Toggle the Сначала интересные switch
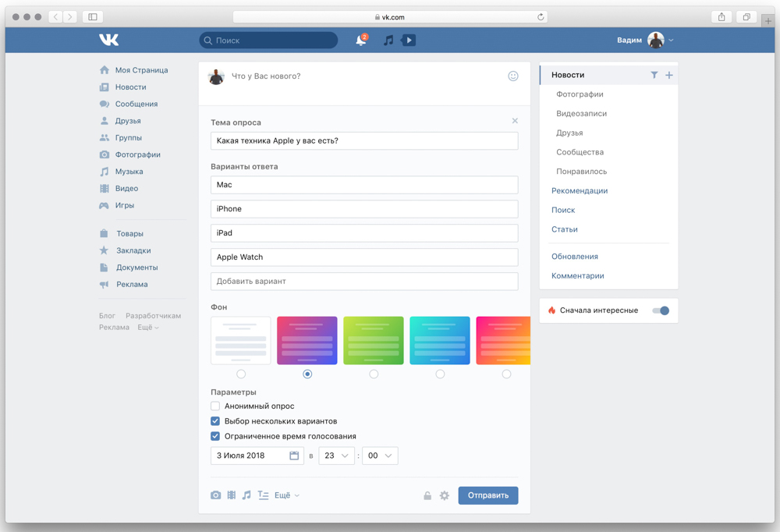Image resolution: width=780 pixels, height=532 pixels. click(x=661, y=310)
